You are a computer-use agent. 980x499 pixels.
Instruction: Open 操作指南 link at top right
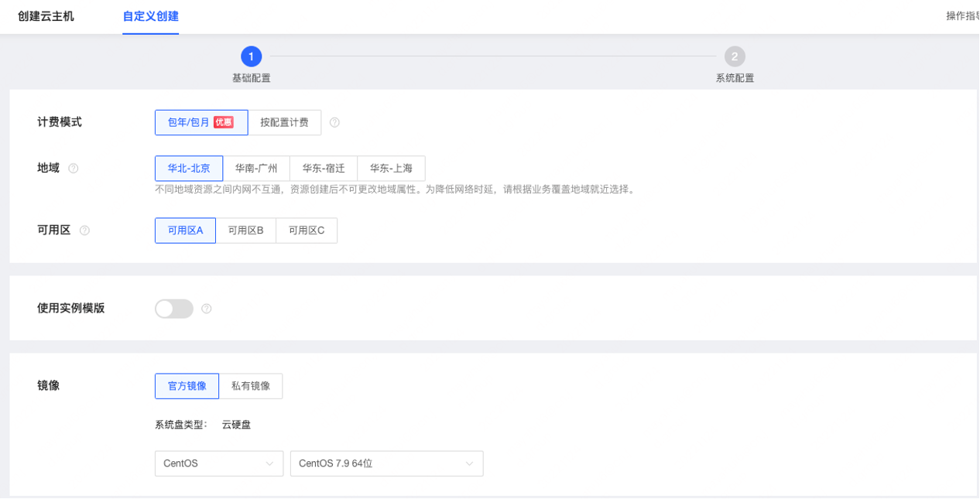click(962, 16)
